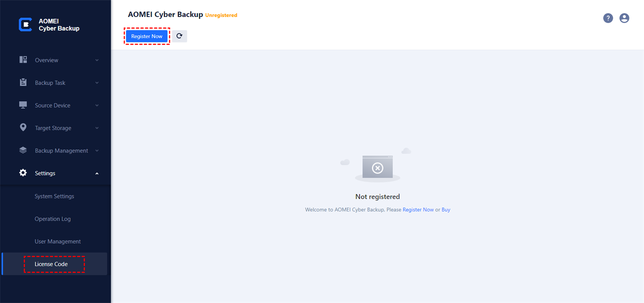Image resolution: width=644 pixels, height=303 pixels.
Task: Follow the Register Now link in welcome message
Action: coord(418,210)
